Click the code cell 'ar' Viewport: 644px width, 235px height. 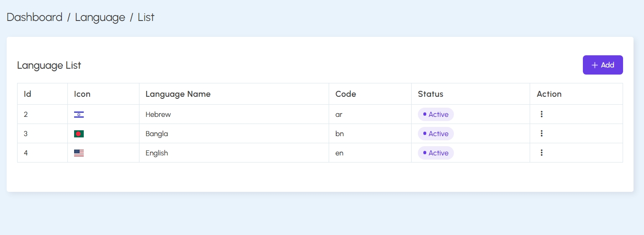(x=370, y=114)
